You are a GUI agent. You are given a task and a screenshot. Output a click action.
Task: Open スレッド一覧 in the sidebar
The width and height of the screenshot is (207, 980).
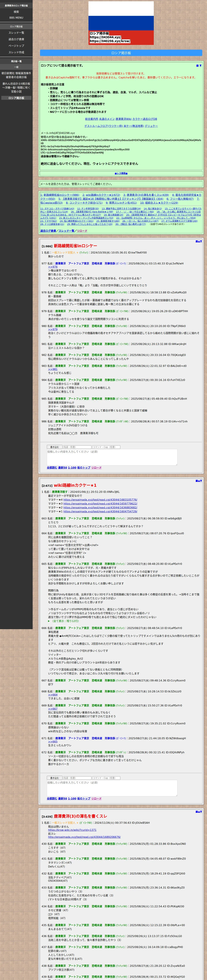pos(16,33)
